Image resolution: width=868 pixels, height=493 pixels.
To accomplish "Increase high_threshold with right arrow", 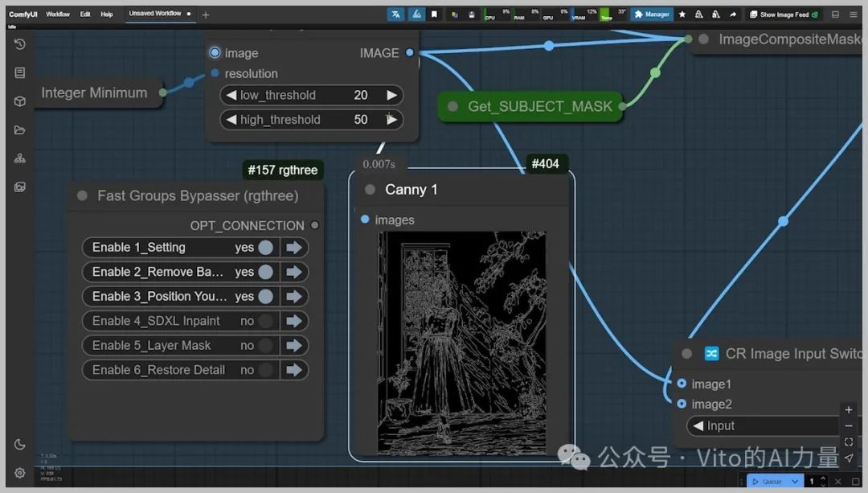I will [392, 119].
